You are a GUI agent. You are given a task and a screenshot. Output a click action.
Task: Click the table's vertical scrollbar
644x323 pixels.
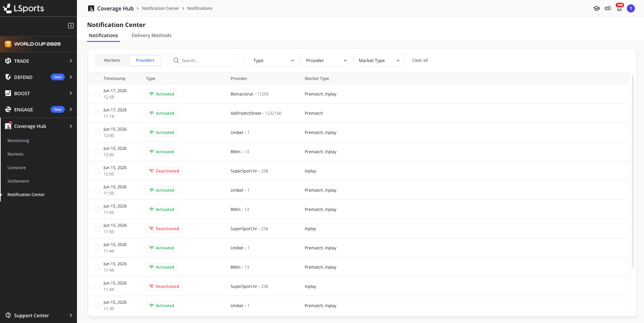pyautogui.click(x=633, y=171)
